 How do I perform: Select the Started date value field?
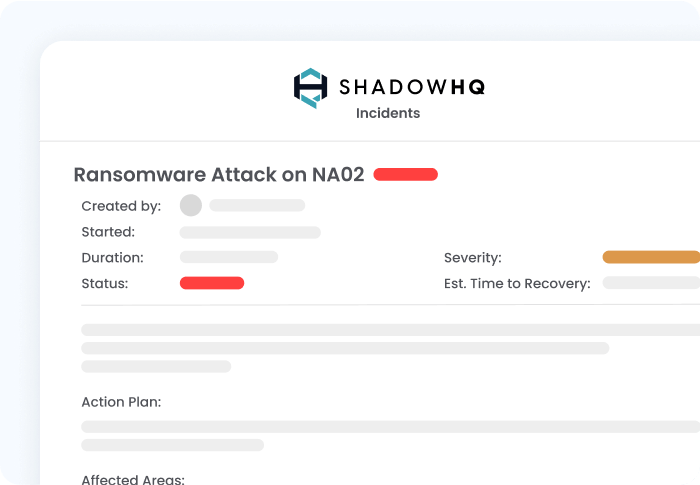pos(250,232)
